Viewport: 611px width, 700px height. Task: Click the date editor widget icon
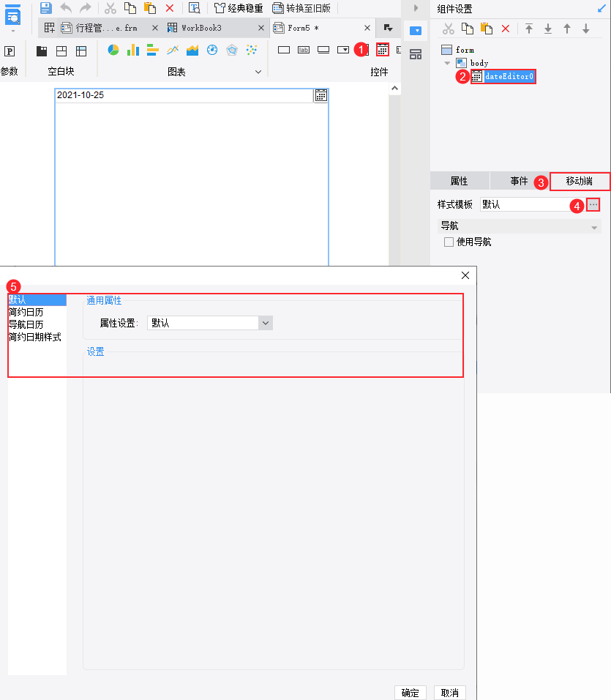(x=382, y=50)
